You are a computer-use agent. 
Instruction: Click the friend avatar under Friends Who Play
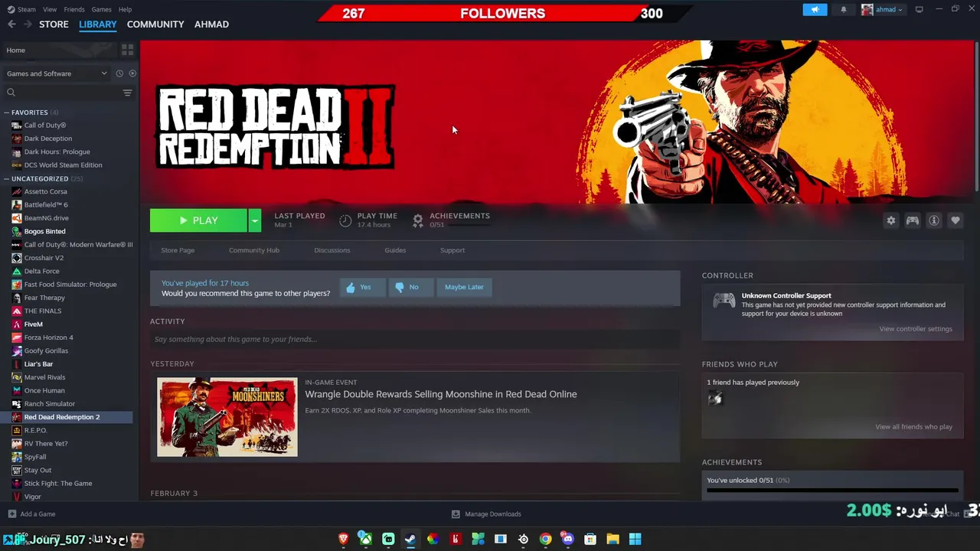coord(715,398)
